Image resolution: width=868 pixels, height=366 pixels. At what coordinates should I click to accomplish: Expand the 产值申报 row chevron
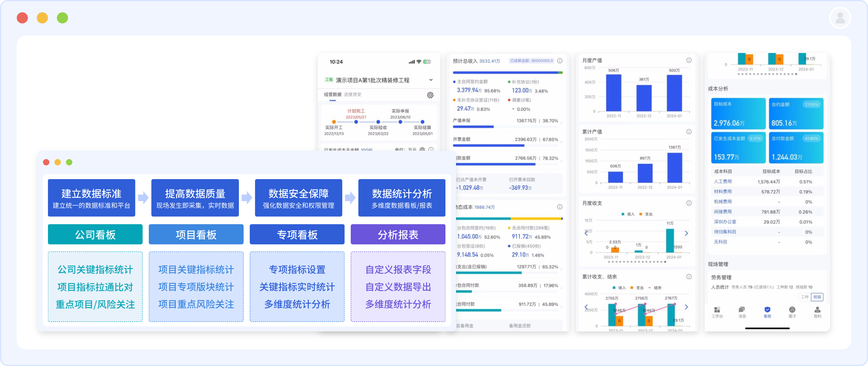coord(562,124)
